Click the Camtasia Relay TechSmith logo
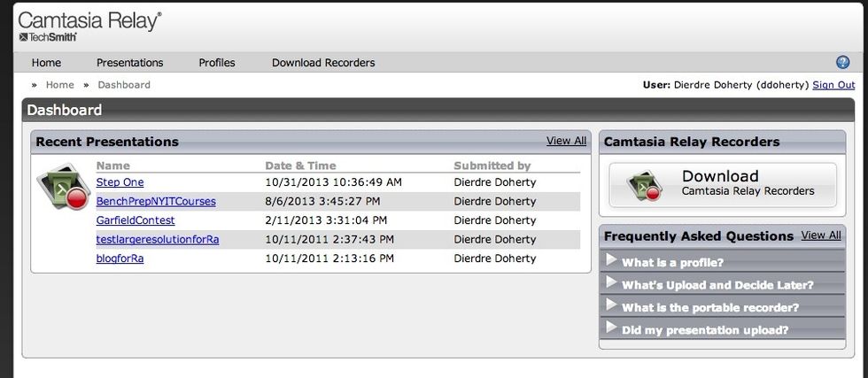The width and height of the screenshot is (868, 378). pyautogui.click(x=89, y=26)
